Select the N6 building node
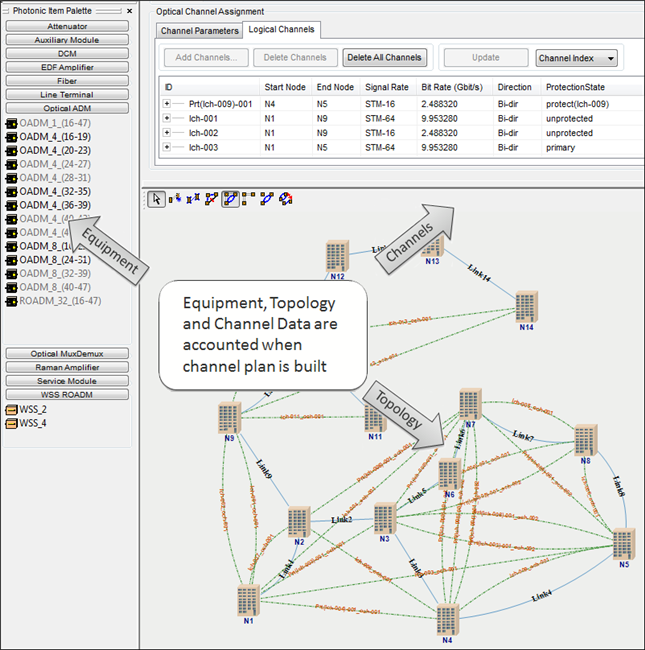Screen dimensions: 645x650 tap(450, 474)
